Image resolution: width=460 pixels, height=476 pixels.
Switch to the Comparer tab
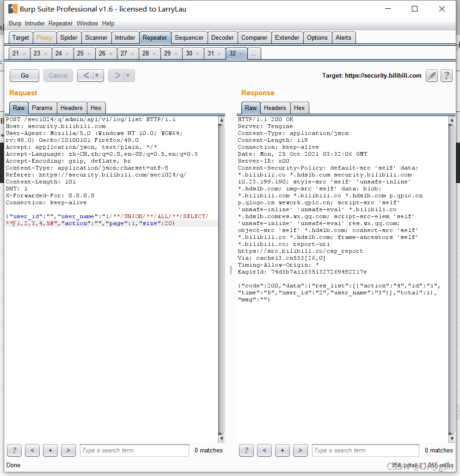[254, 37]
